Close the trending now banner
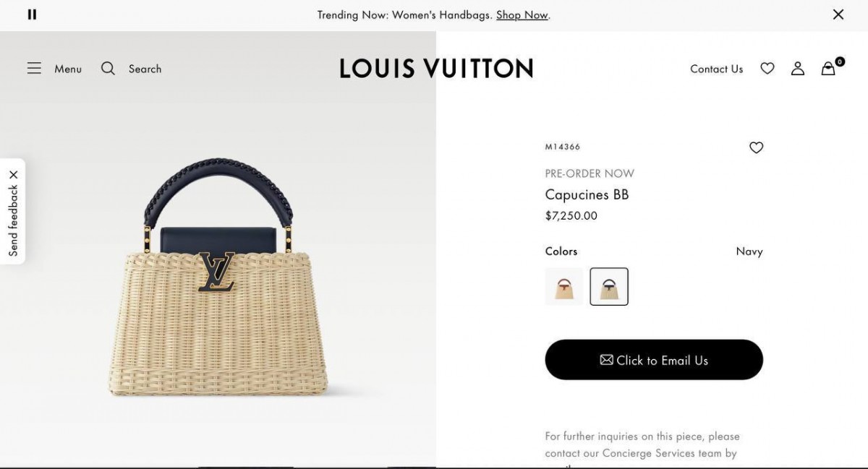The width and height of the screenshot is (868, 469). 838,14
